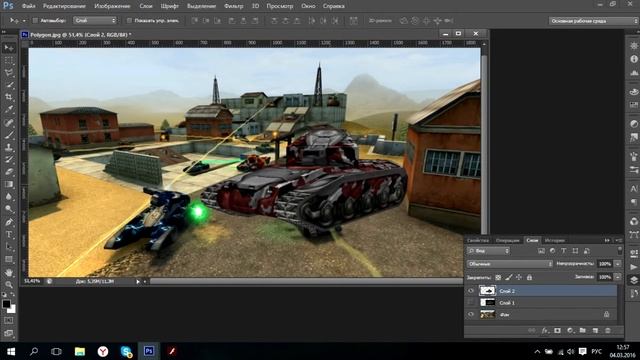The height and width of the screenshot is (360, 640).
Task: Select the Horizontal Type tool
Action: pos(9,235)
